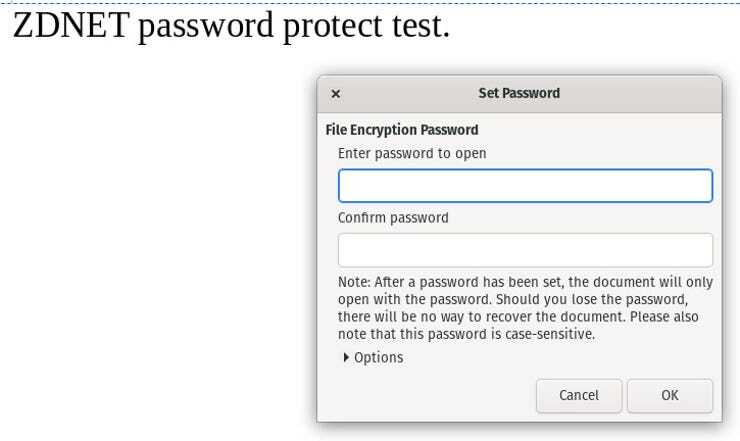This screenshot has width=740, height=441.
Task: Click the 'Confirm password' label
Action: pos(393,217)
